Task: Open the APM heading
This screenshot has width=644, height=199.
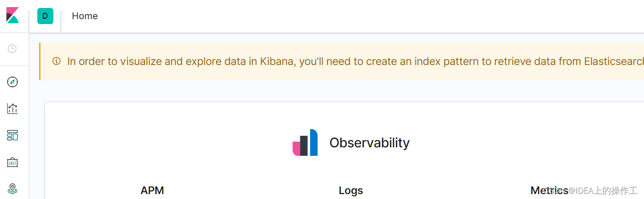Action: 153,191
